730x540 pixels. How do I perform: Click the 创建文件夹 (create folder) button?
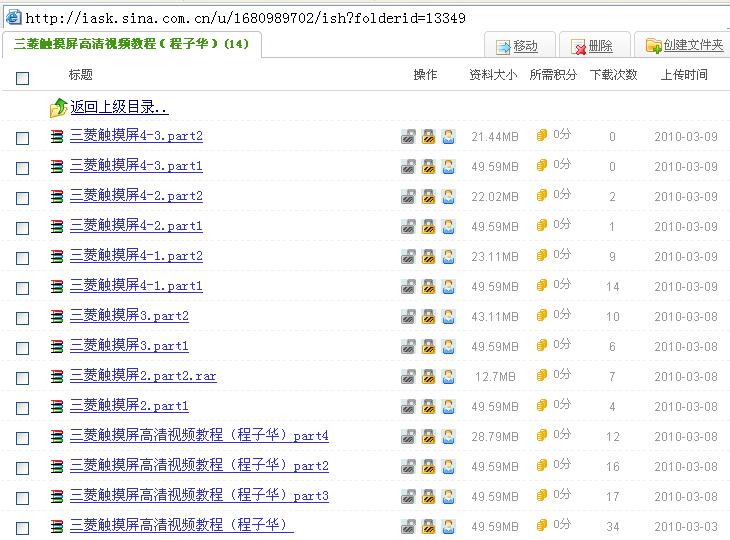coord(684,45)
